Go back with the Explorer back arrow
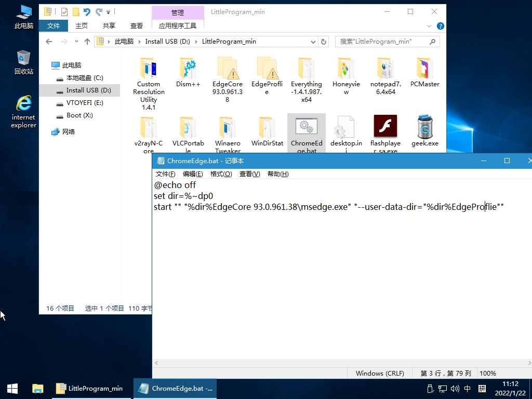Image resolution: width=532 pixels, height=399 pixels. (49, 42)
